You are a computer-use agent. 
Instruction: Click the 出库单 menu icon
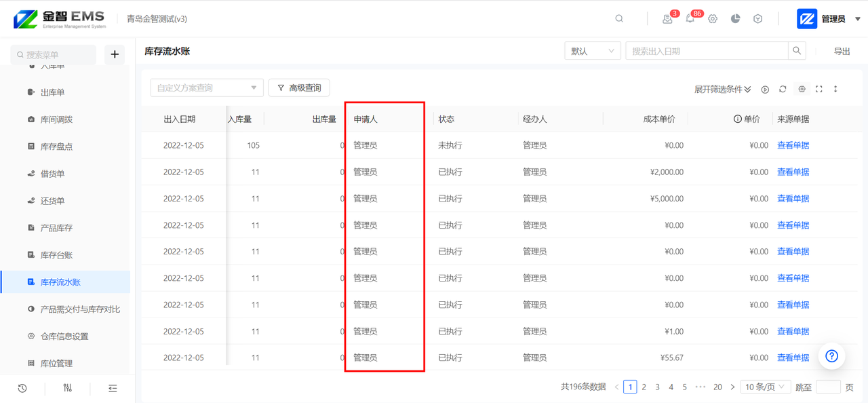point(31,92)
